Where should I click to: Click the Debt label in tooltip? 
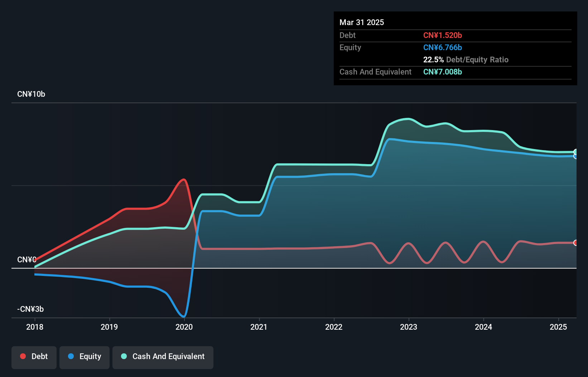click(347, 35)
